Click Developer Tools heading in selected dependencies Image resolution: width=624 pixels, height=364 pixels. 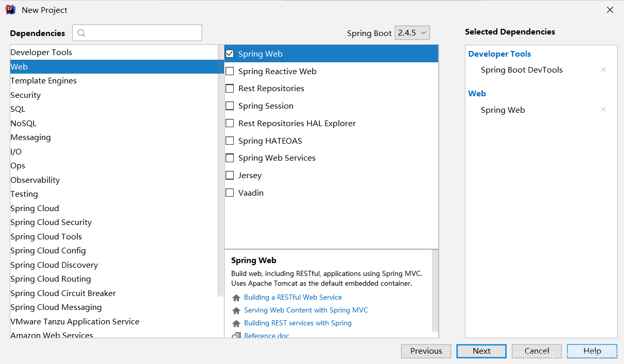point(499,54)
